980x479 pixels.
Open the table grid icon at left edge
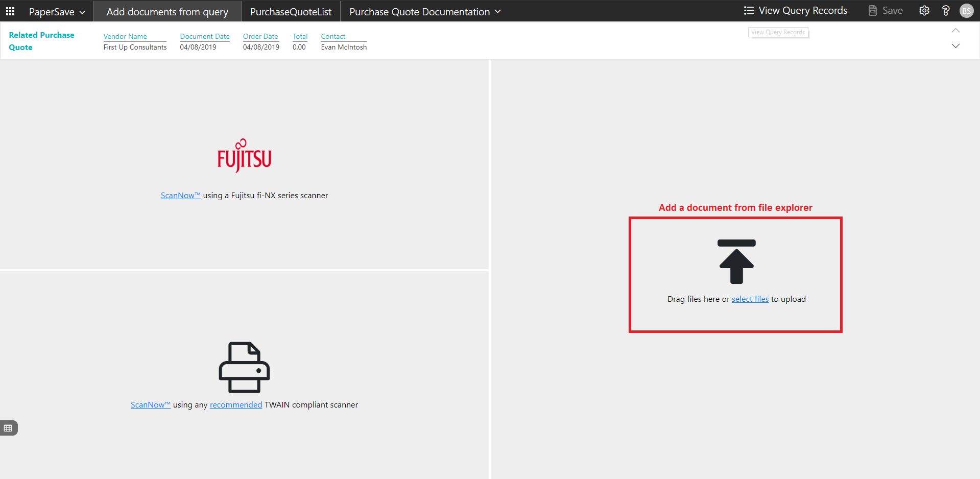coord(8,428)
